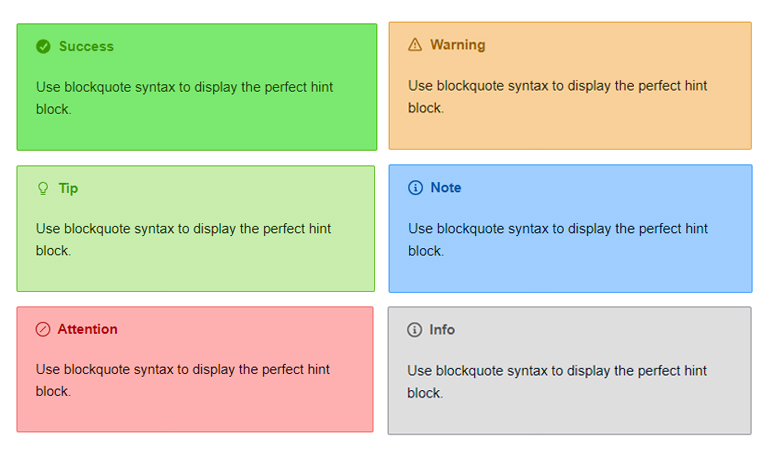
Task: Click the Note block body text
Action: [x=557, y=229]
